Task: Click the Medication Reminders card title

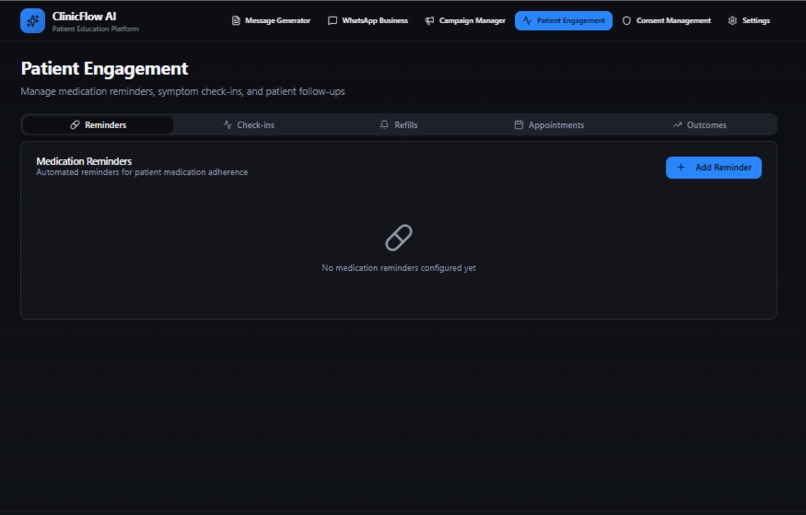Action: 84,161
